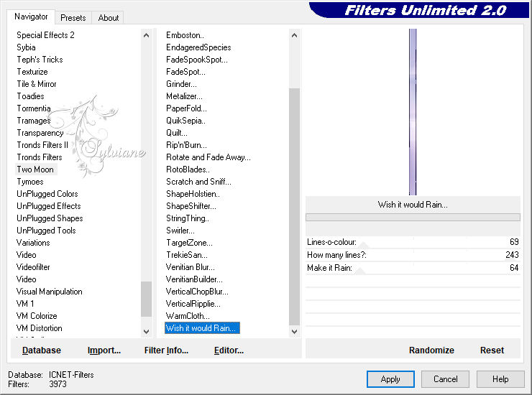Select the VM Colorize category
This screenshot has height=395, width=532.
[37, 316]
